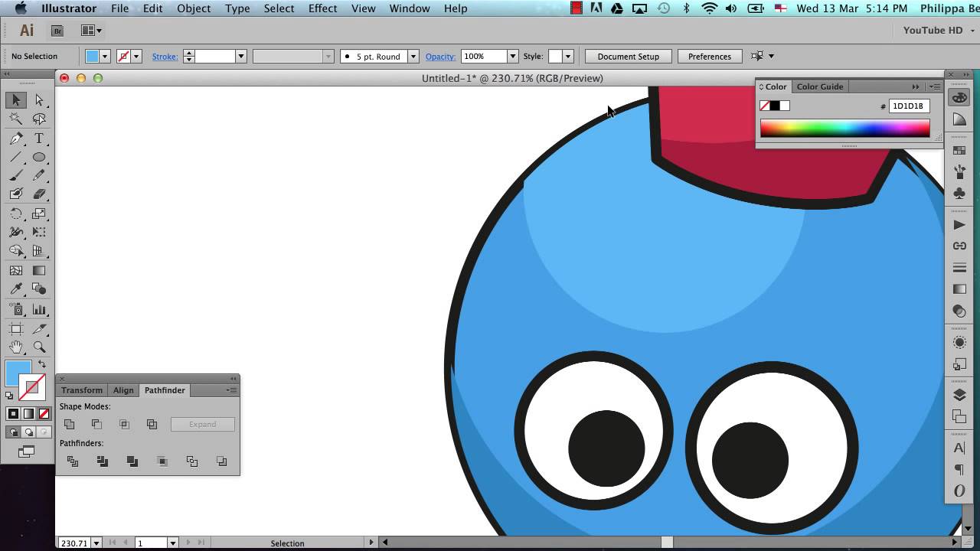Open opacity 100% dropdown
The height and width of the screenshot is (551, 980).
coord(512,57)
